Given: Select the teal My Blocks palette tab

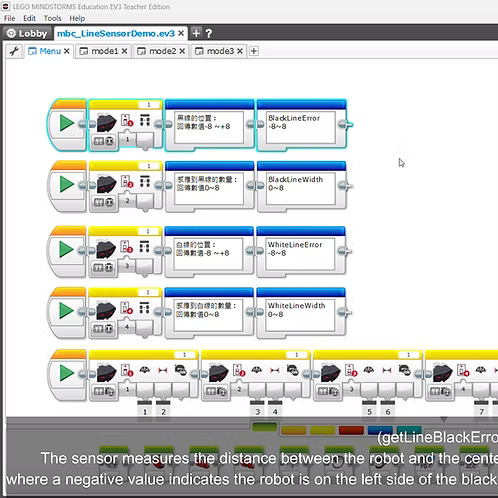Looking at the screenshot, I should [409, 430].
